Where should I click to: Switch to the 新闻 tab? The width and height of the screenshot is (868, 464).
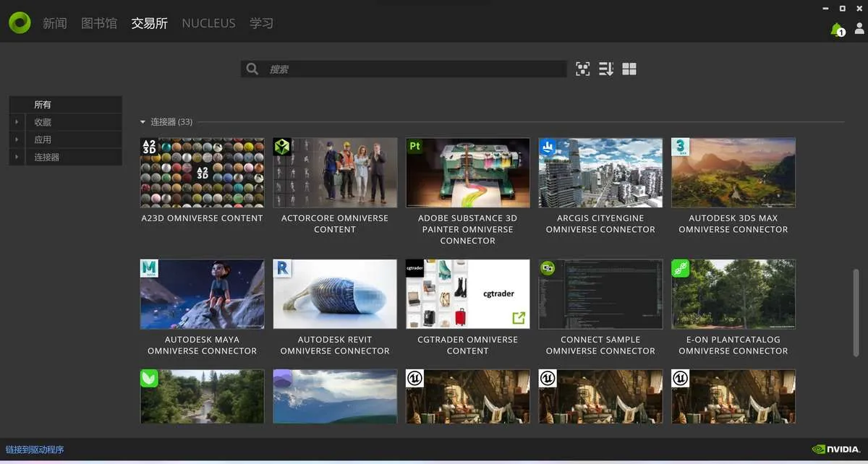point(55,23)
